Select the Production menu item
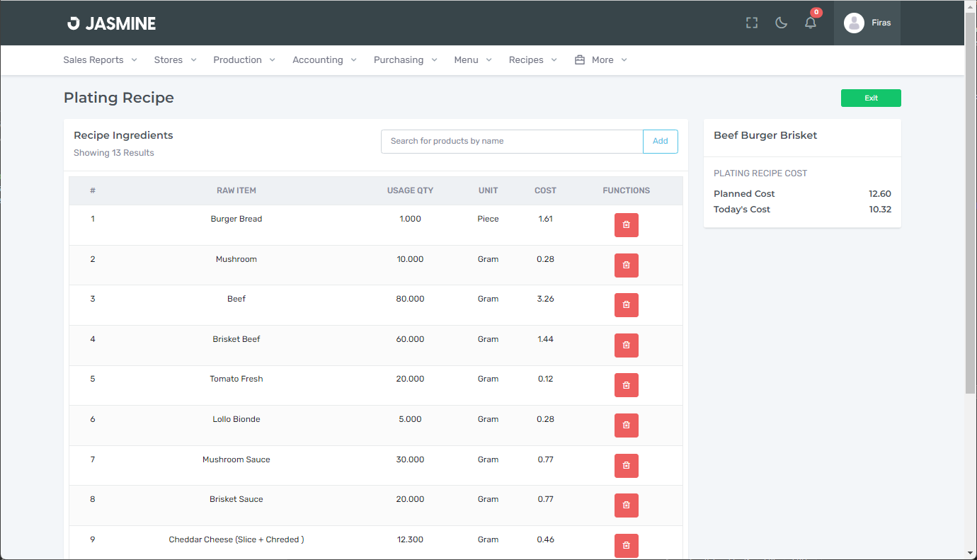 point(237,59)
